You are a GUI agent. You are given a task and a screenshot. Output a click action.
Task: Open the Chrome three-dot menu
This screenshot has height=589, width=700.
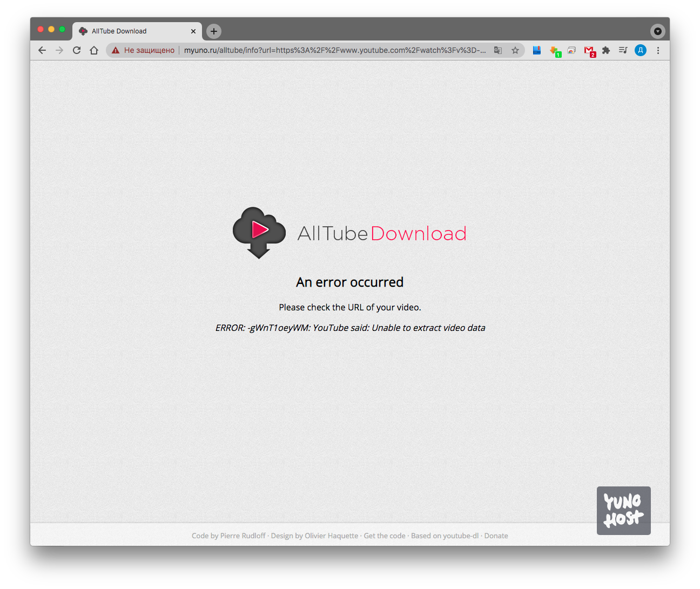pyautogui.click(x=658, y=50)
